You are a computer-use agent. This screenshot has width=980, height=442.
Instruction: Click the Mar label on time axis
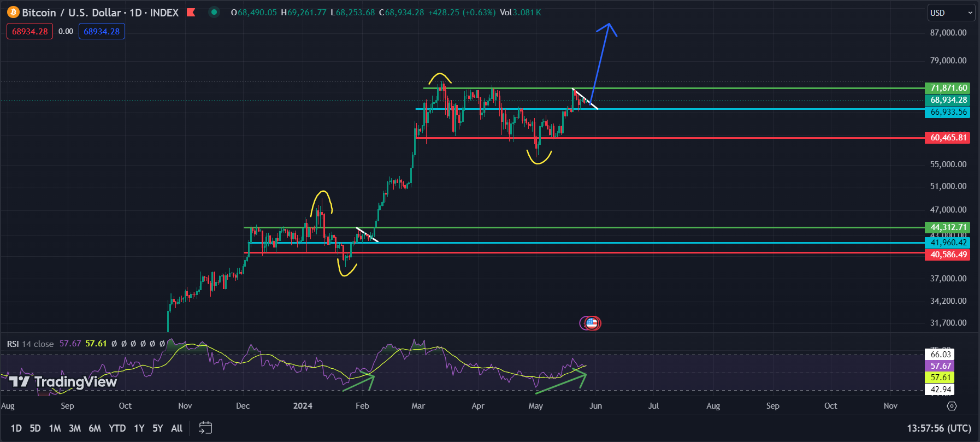418,406
